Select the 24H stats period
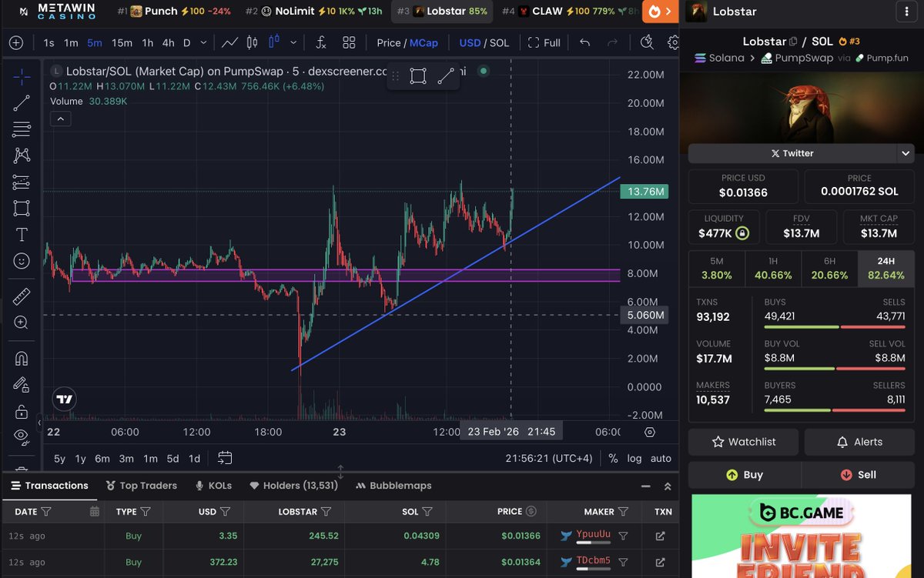 coord(885,268)
